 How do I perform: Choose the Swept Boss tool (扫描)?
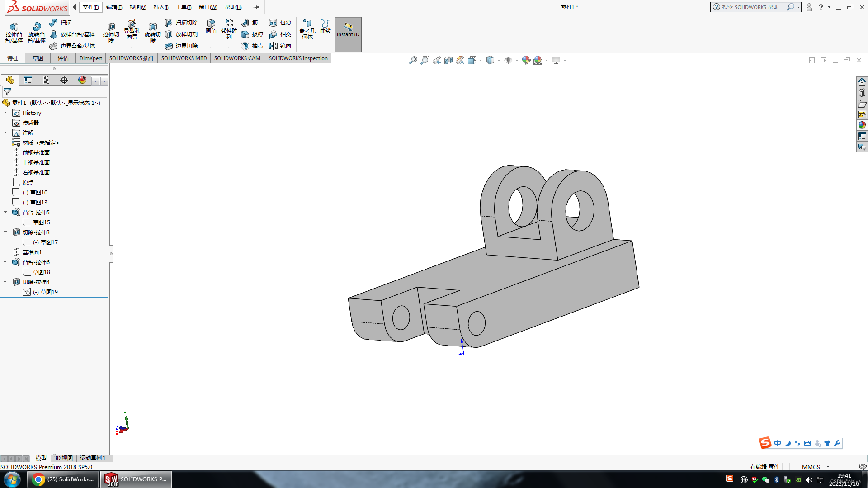[x=61, y=22]
